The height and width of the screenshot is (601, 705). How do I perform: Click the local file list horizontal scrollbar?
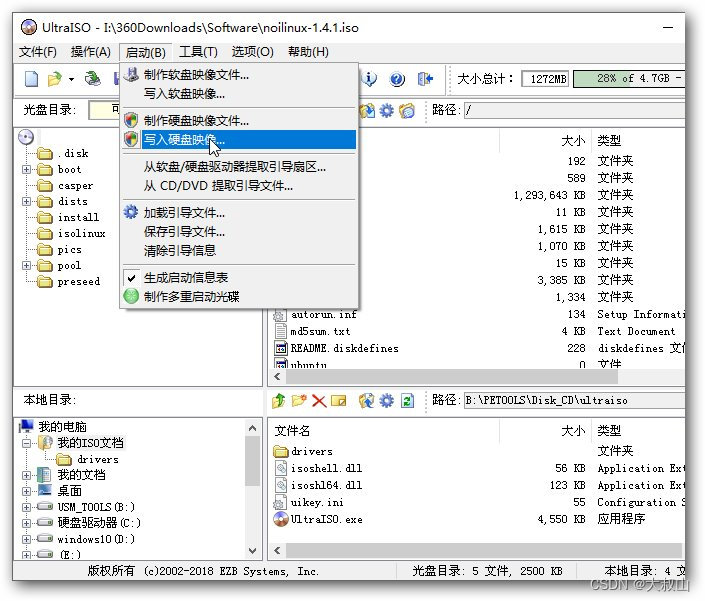coord(484,550)
